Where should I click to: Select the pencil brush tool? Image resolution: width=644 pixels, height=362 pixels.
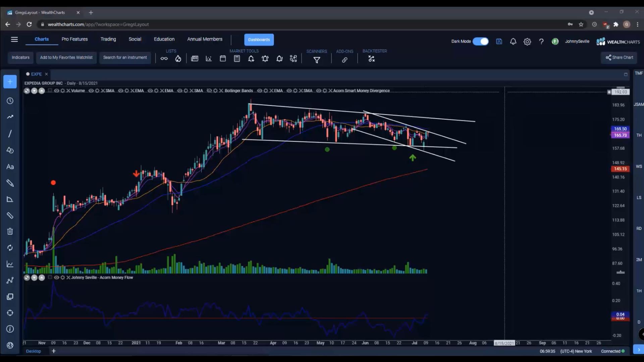(10, 183)
